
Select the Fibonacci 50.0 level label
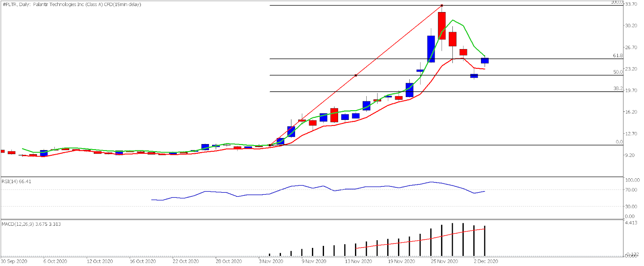pos(617,72)
